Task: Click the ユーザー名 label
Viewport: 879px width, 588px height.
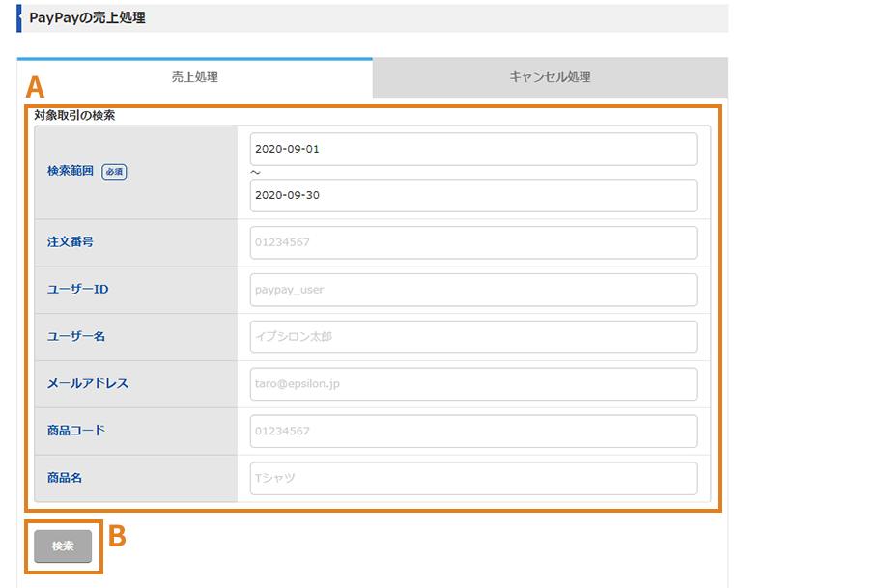Action: tap(76, 336)
